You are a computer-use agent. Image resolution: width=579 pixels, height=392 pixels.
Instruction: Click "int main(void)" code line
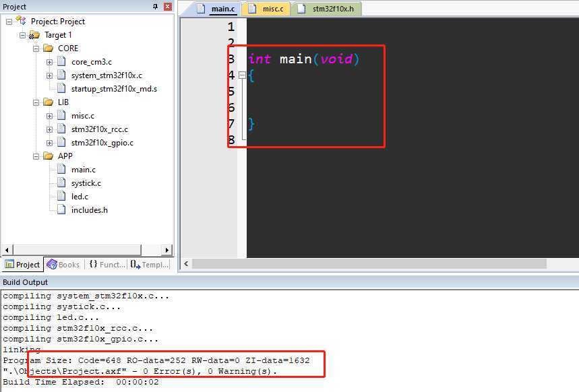click(303, 59)
